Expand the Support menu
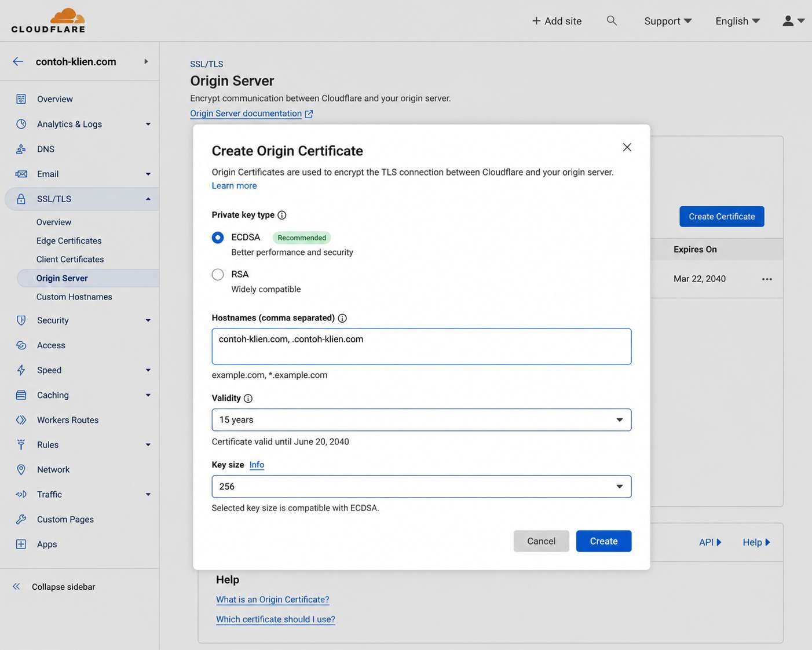The width and height of the screenshot is (812, 650). pos(668,21)
